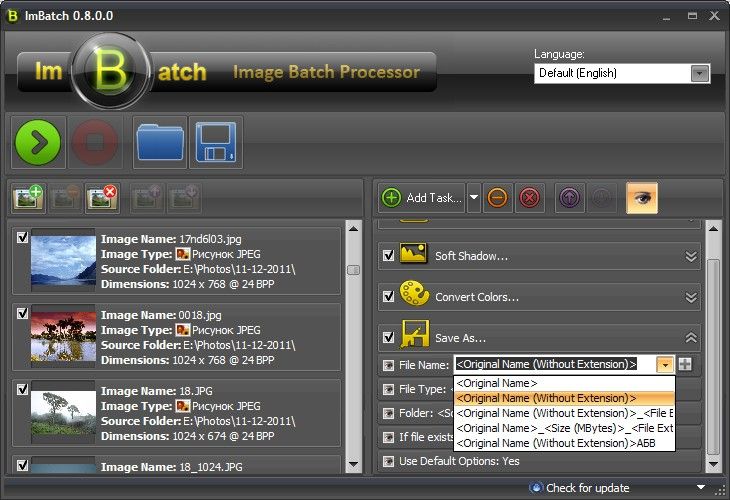Click the red X delete all tasks icon
The width and height of the screenshot is (730, 500).
pos(529,198)
